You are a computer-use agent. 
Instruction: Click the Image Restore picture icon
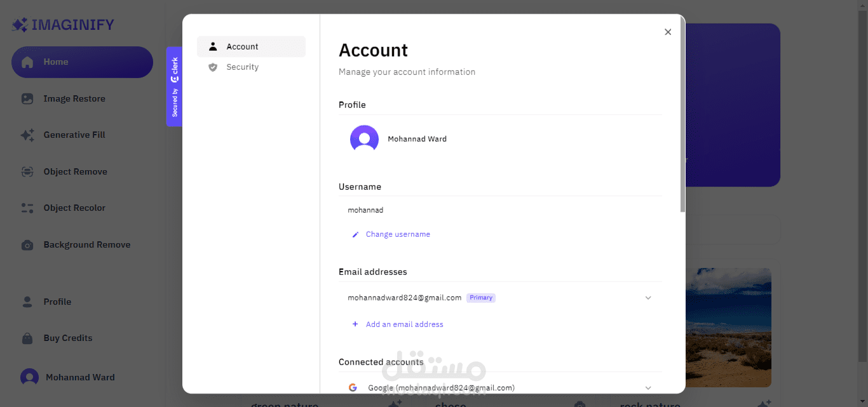tap(27, 99)
